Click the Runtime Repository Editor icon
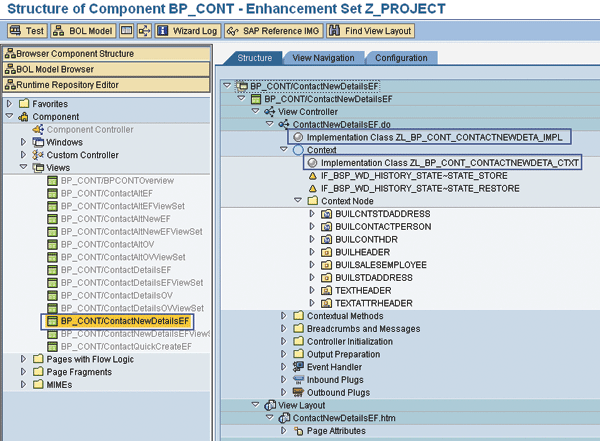This screenshot has width=600, height=441. coord(9,85)
